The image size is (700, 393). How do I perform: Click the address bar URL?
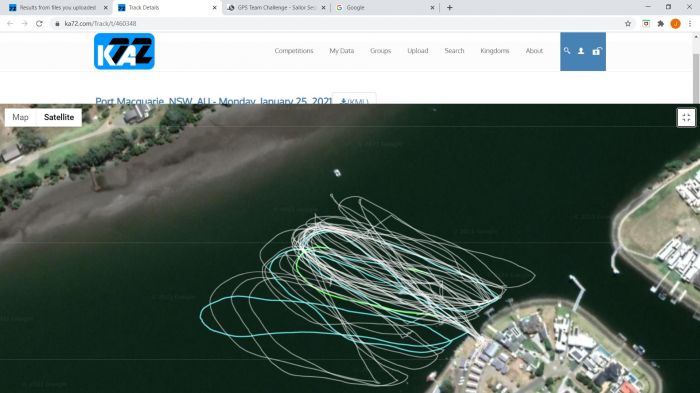[100, 24]
